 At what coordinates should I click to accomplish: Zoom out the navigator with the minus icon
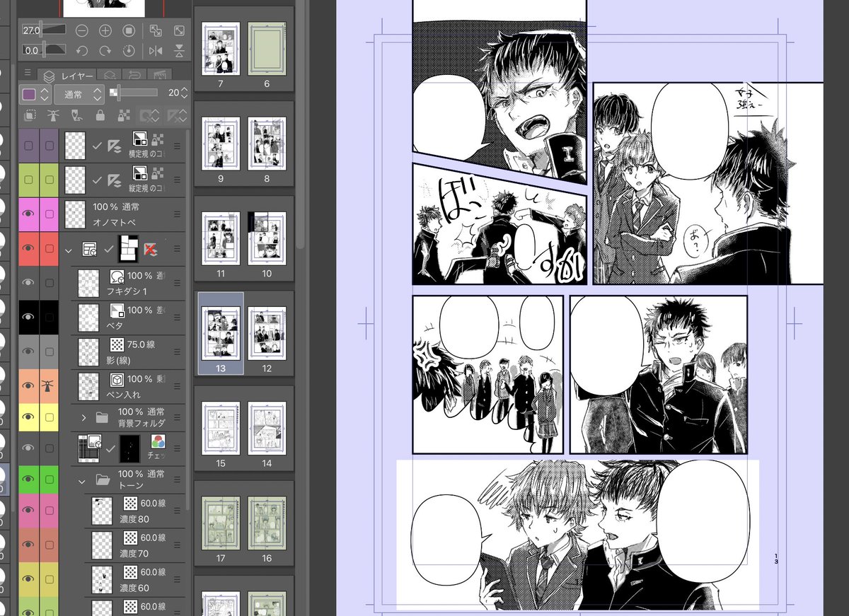(x=82, y=30)
